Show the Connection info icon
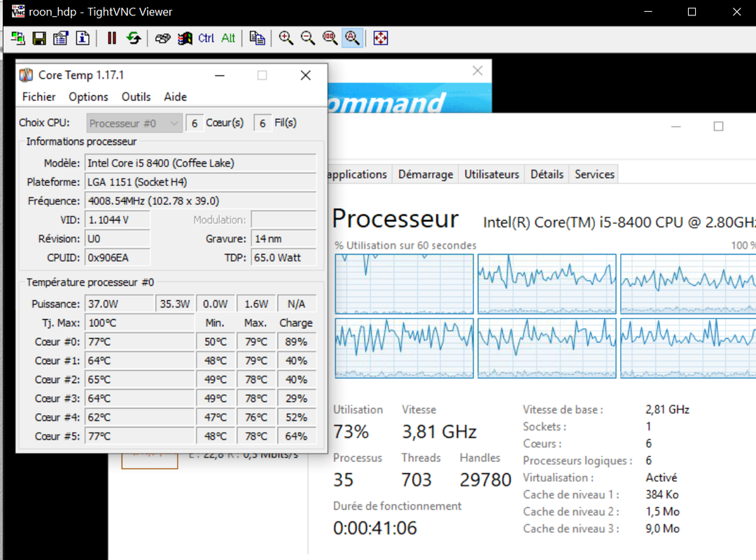 point(83,38)
